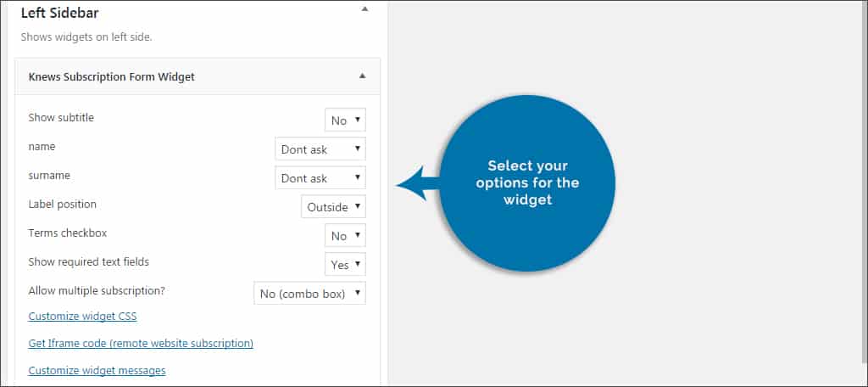The height and width of the screenshot is (387, 868).
Task: Open Show required text fields dropdown
Action: click(x=345, y=264)
